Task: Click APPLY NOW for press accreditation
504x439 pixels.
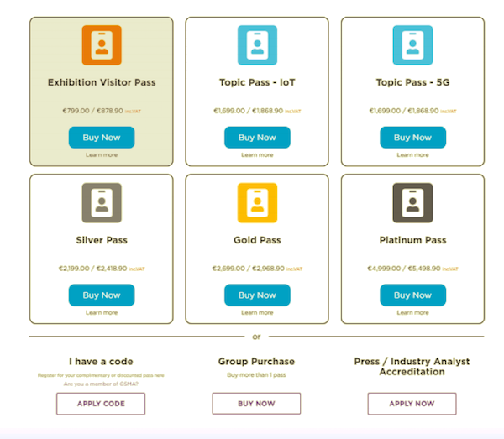Action: tap(412, 404)
